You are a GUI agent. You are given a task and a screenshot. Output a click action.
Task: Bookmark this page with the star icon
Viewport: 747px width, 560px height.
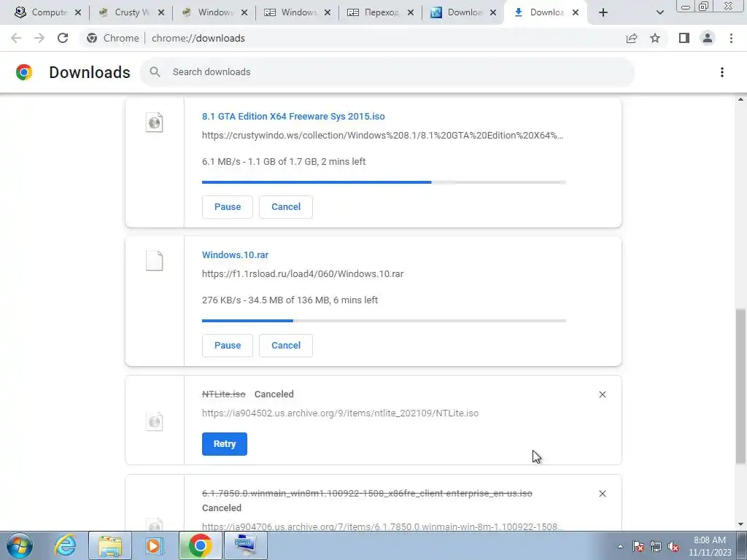pos(655,38)
